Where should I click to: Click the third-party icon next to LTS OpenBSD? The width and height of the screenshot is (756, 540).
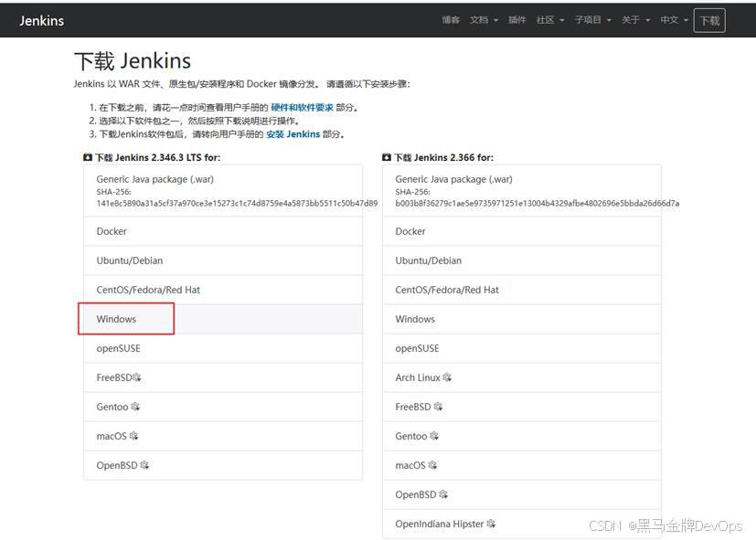pos(144,465)
